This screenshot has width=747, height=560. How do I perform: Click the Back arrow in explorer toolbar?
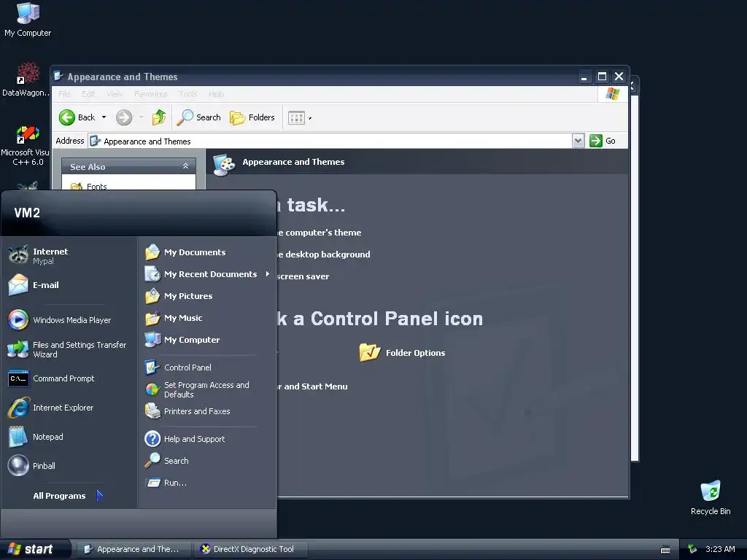click(x=77, y=117)
